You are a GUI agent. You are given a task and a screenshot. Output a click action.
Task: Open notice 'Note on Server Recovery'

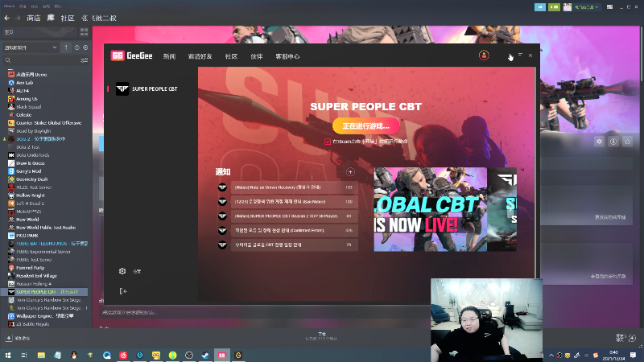point(294,187)
